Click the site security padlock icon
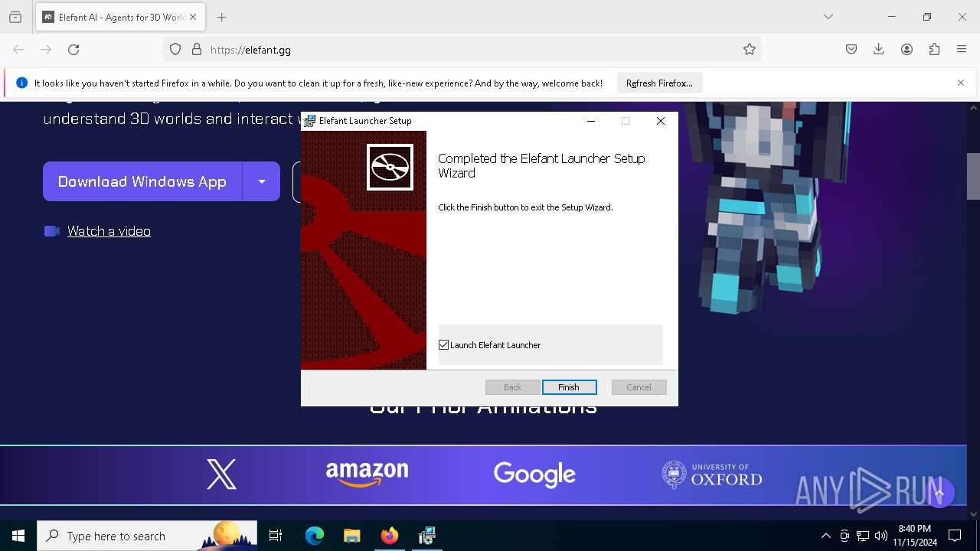This screenshot has width=980, height=551. click(197, 50)
